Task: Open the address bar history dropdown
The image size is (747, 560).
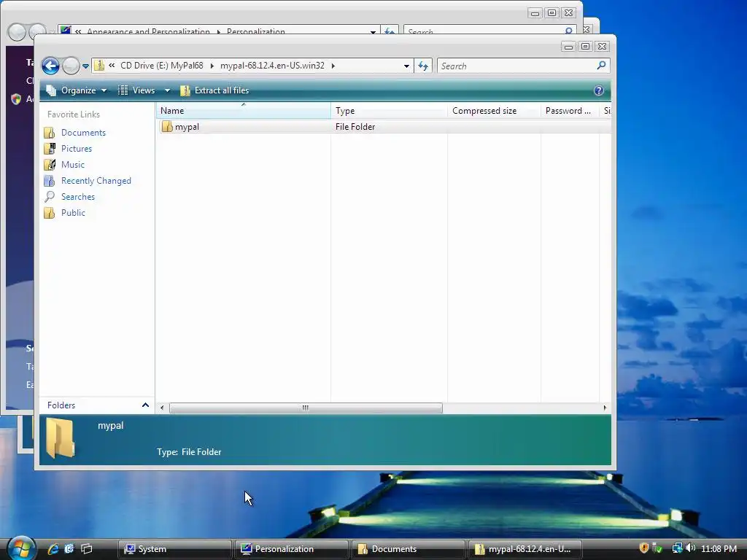Action: coord(406,66)
